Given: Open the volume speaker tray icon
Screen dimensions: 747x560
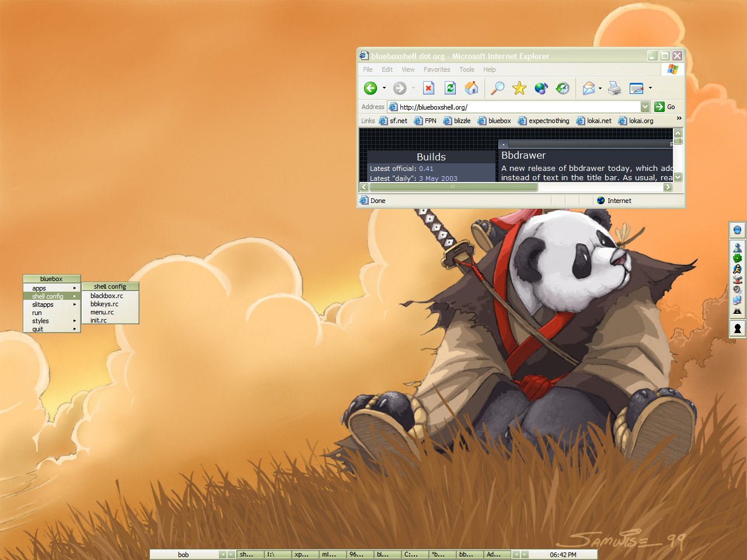Looking at the screenshot, I should click(x=737, y=290).
